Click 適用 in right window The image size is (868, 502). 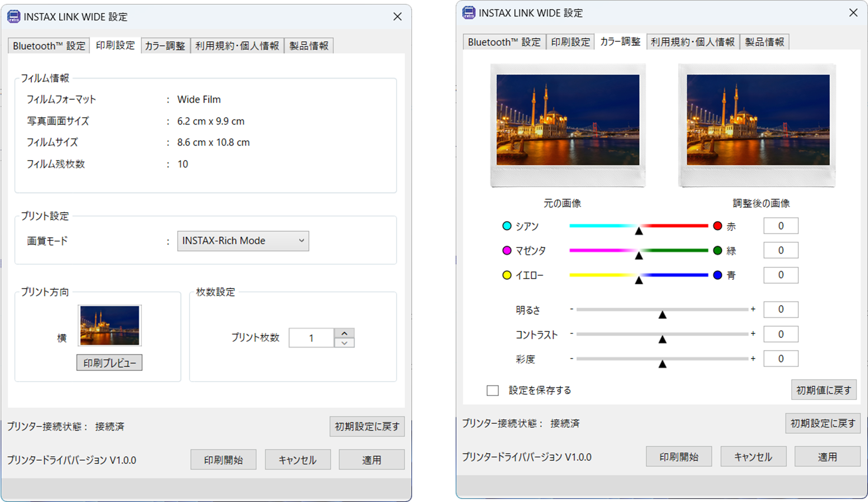[827, 457]
